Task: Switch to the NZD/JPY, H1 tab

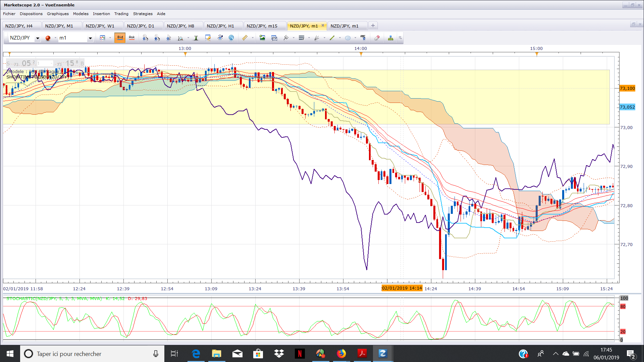Action: 223,26
